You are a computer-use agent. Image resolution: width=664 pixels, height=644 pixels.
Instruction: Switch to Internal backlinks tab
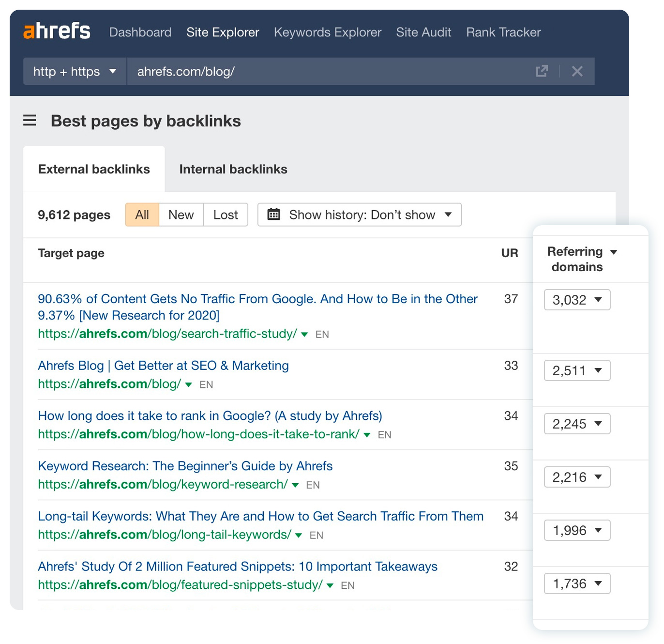pos(233,169)
